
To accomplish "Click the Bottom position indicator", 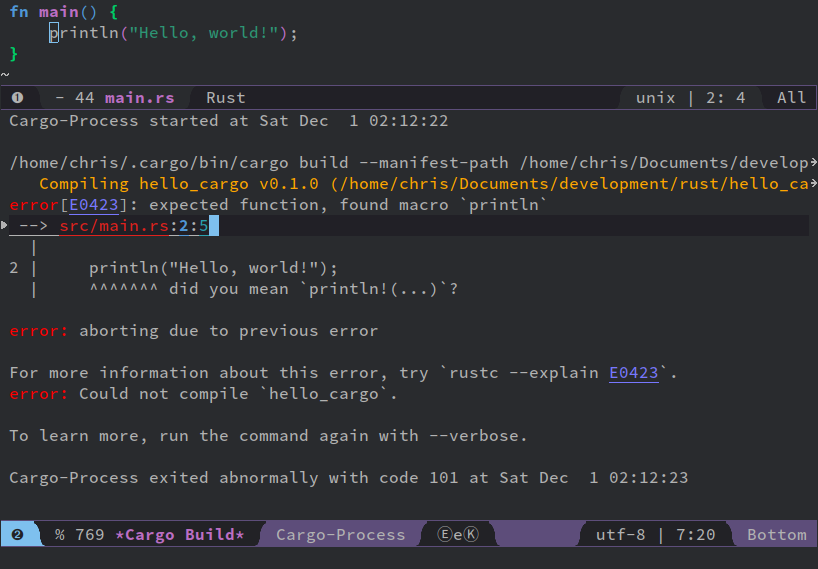I will 777,535.
